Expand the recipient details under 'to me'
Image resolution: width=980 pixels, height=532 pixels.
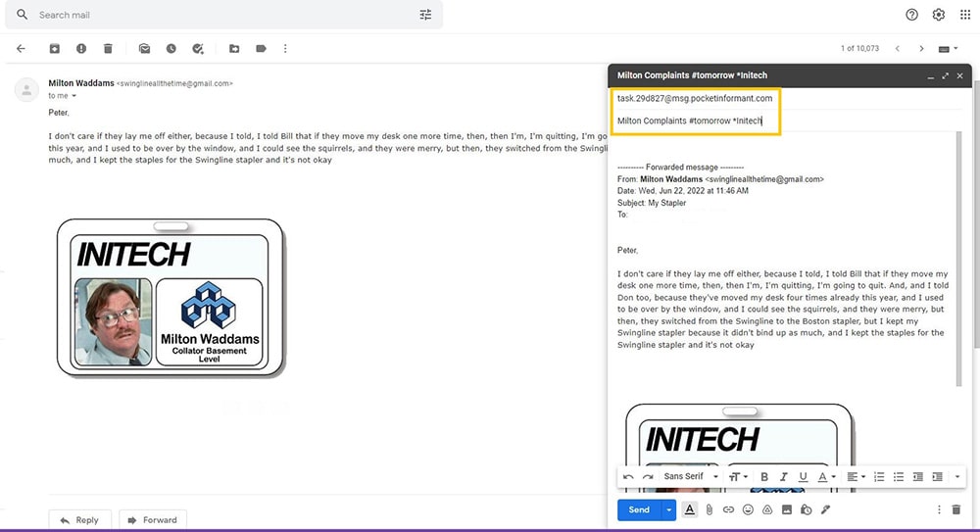point(73,96)
